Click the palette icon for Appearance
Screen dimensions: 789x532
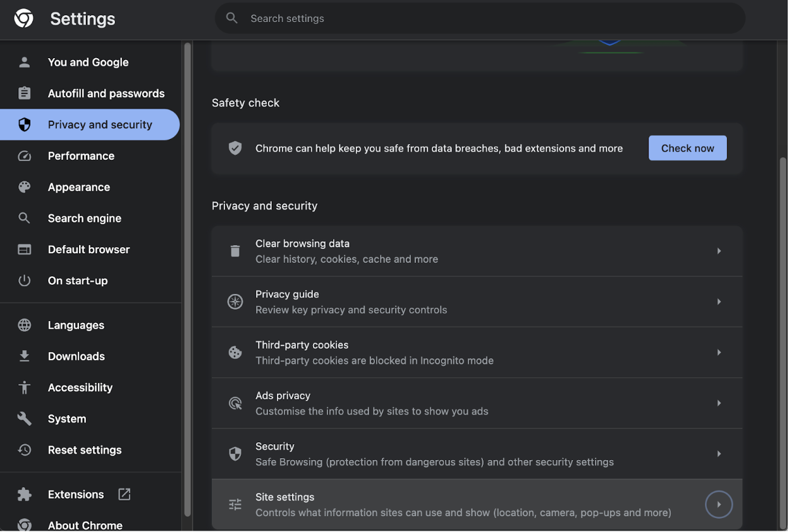pyautogui.click(x=24, y=187)
